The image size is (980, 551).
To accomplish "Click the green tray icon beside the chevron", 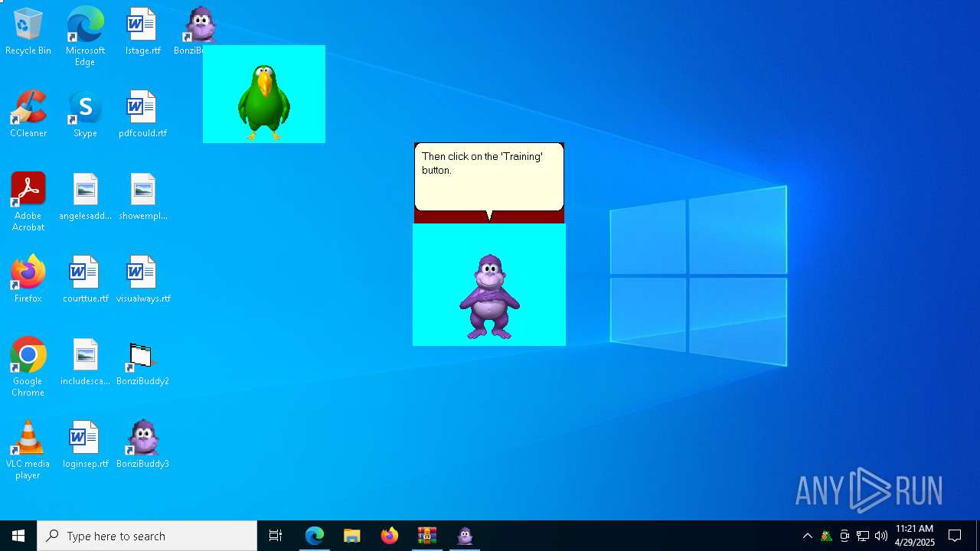I will (x=826, y=536).
